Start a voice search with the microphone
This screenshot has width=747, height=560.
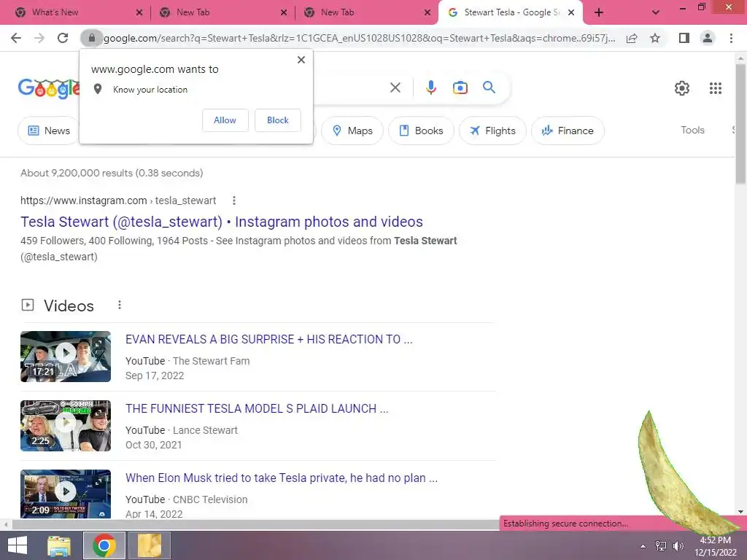pyautogui.click(x=430, y=87)
